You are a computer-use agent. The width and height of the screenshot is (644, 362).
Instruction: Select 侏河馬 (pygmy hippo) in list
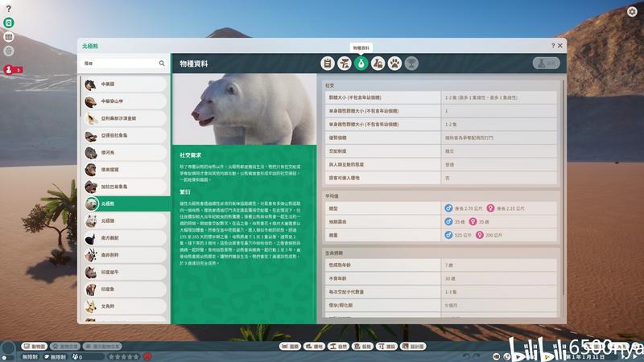click(x=125, y=152)
